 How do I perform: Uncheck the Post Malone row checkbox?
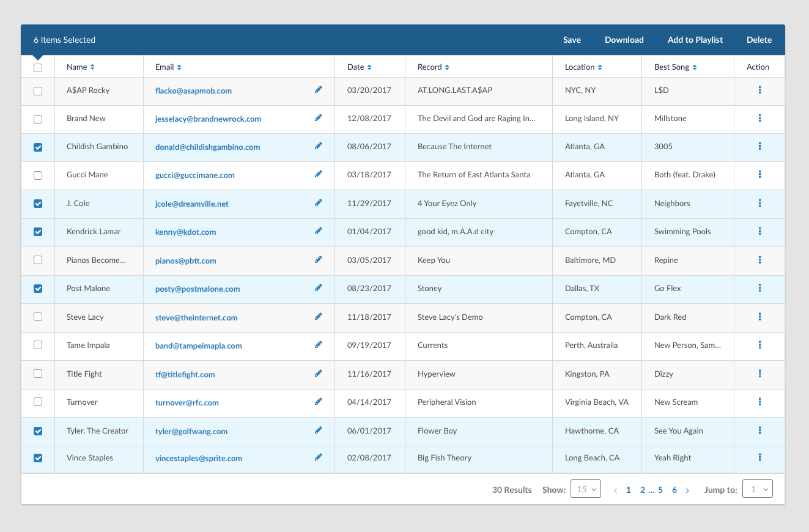coord(38,289)
